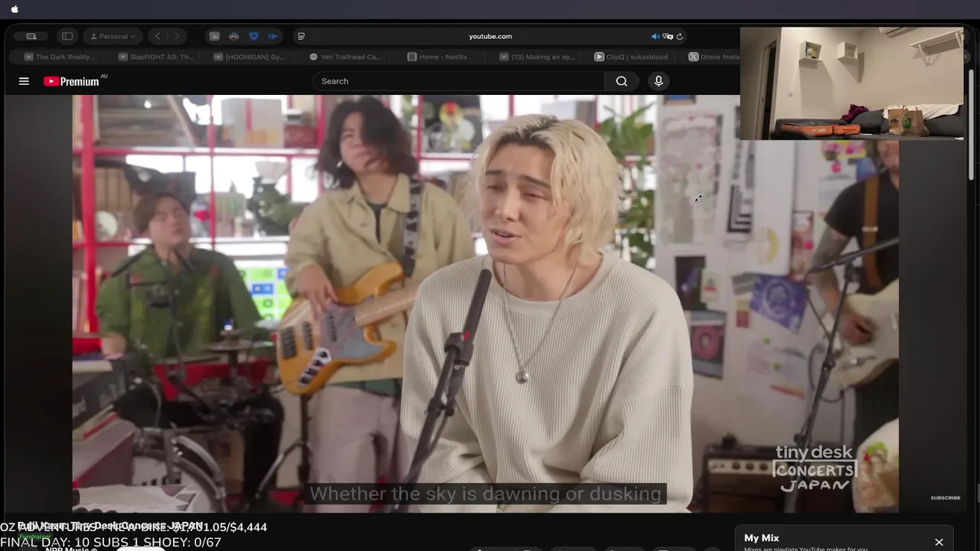This screenshot has width=980, height=551.
Task: Toggle the Safari sidebar
Action: click(x=67, y=36)
